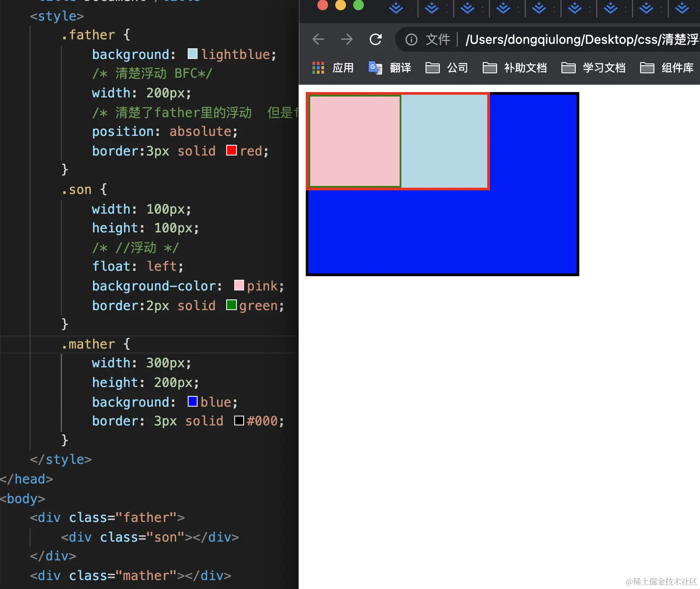This screenshot has width=700, height=589.
Task: Open the pink color swatch in code
Action: (239, 285)
